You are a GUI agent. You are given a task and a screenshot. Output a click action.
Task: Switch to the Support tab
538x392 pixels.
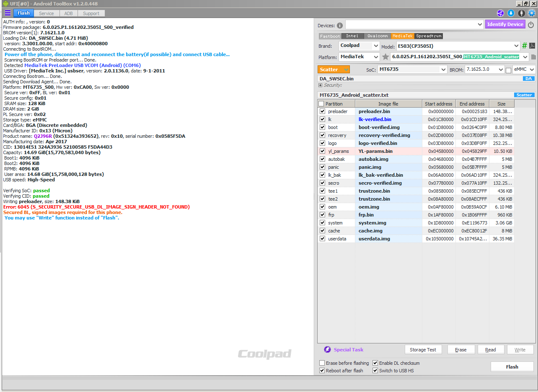click(x=91, y=13)
